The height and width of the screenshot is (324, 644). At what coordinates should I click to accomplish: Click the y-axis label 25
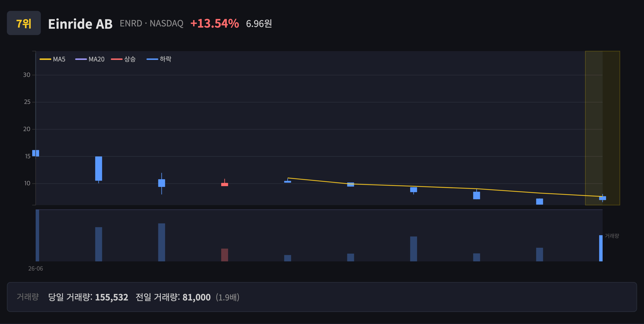point(27,102)
